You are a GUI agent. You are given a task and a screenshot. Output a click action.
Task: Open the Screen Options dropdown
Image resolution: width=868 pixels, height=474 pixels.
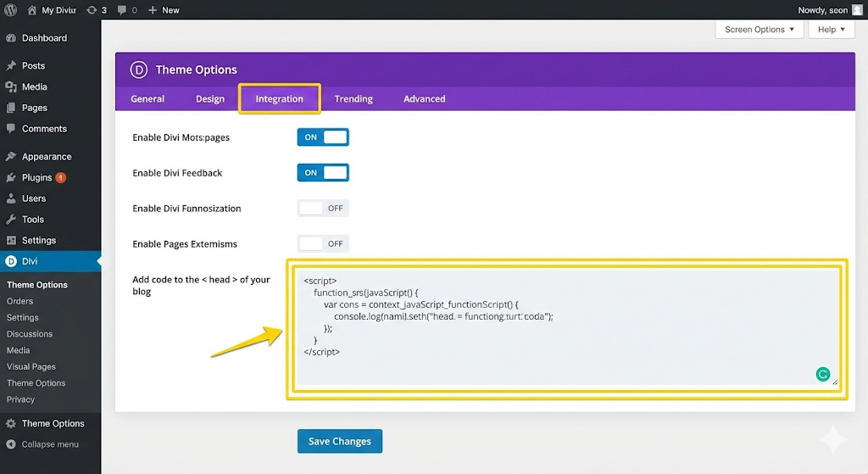pyautogui.click(x=759, y=30)
